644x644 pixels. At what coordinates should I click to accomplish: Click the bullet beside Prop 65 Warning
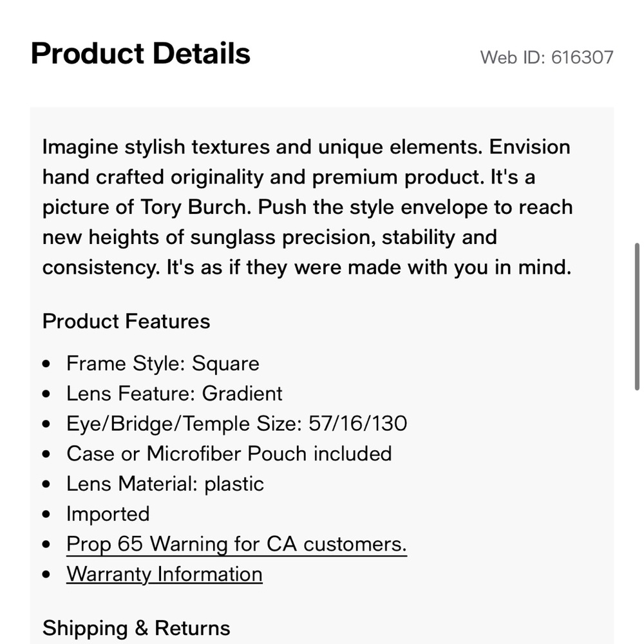click(x=46, y=545)
